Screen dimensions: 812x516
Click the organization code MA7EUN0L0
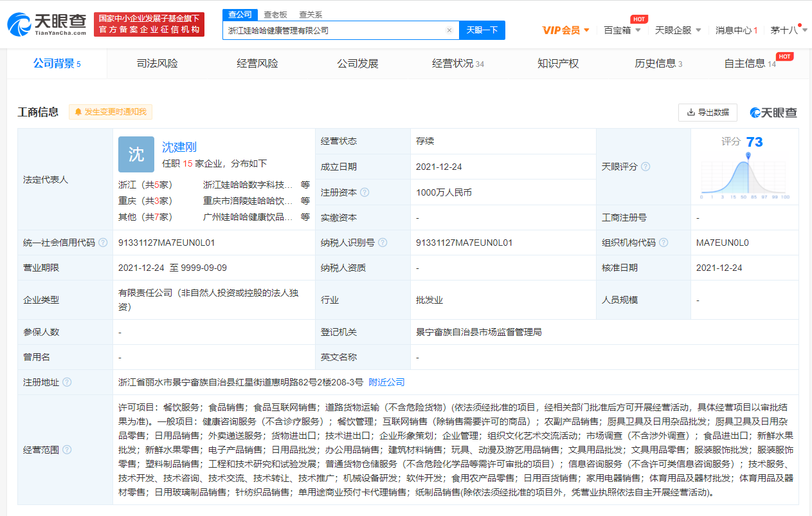(x=722, y=243)
